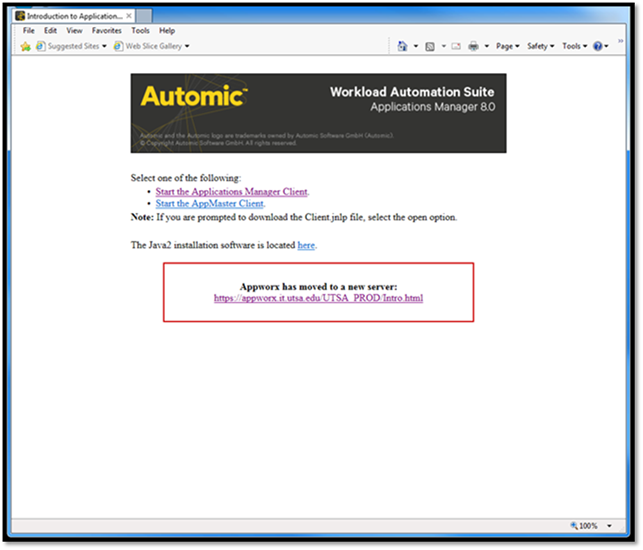The width and height of the screenshot is (643, 550).
Task: Click the Suggested Sites favorites bar item
Action: (x=71, y=46)
